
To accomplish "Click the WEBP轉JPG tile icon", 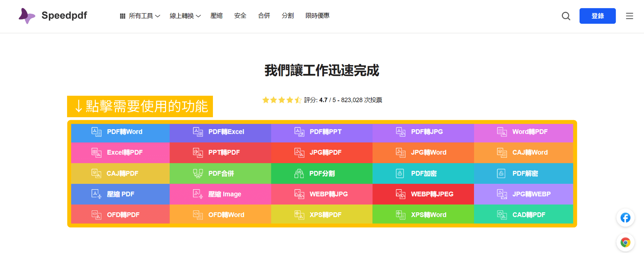I will click(x=299, y=194).
